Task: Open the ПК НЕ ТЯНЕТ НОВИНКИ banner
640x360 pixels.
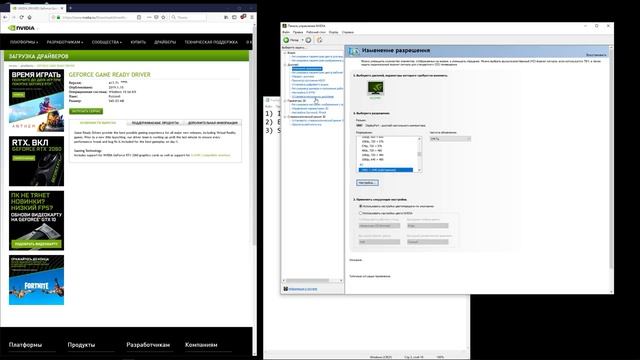Action: 36,220
